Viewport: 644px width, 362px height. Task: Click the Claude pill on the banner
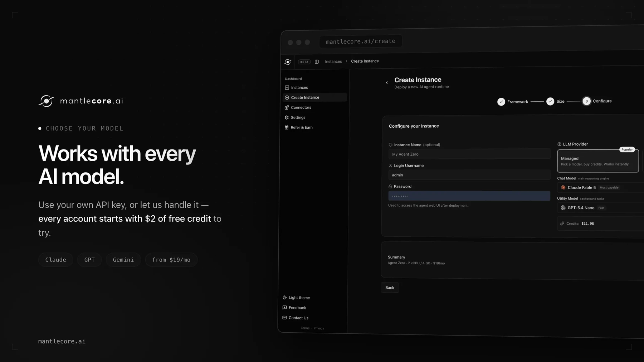click(56, 260)
